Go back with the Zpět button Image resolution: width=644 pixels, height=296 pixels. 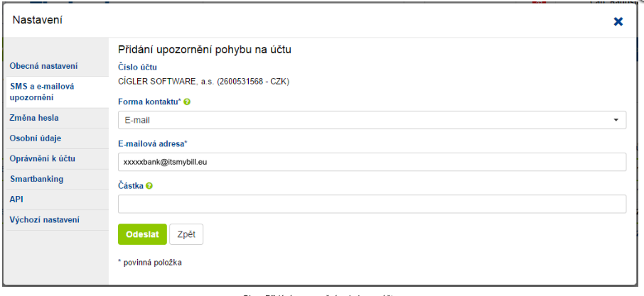[186, 234]
